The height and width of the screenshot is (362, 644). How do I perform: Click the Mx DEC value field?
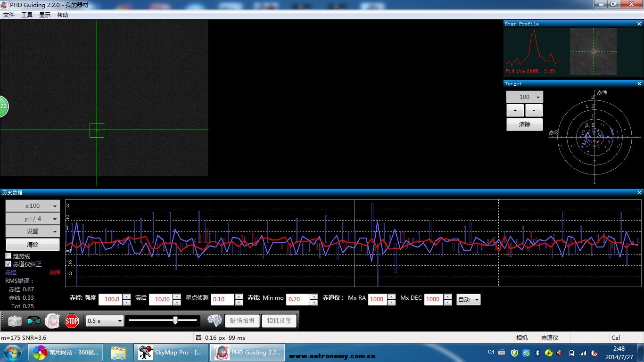coord(434,299)
